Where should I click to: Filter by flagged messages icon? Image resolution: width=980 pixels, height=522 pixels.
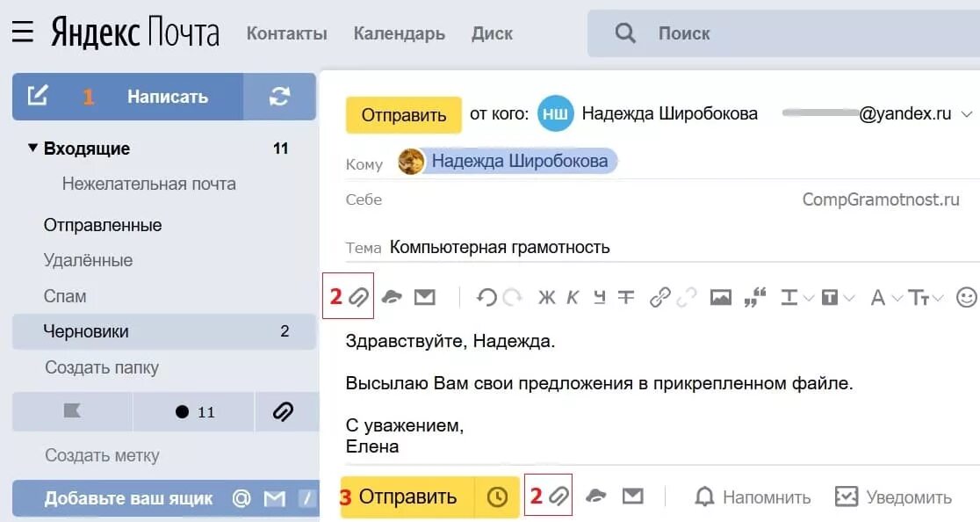(72, 411)
